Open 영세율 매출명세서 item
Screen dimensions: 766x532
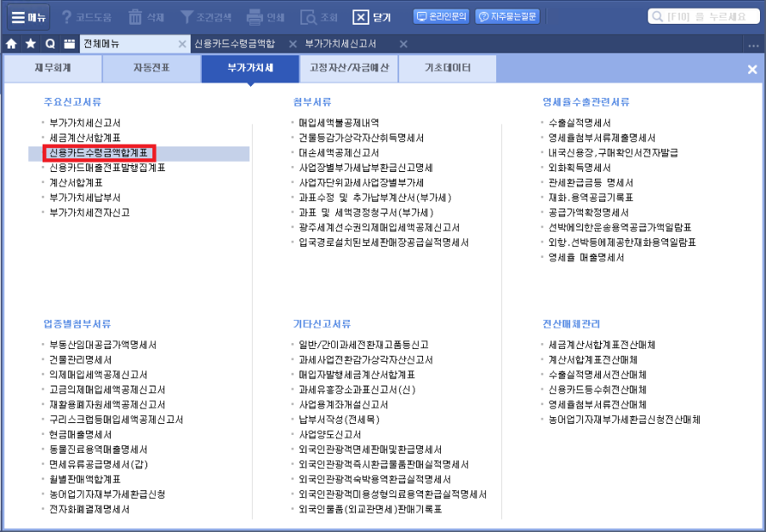(x=586, y=258)
